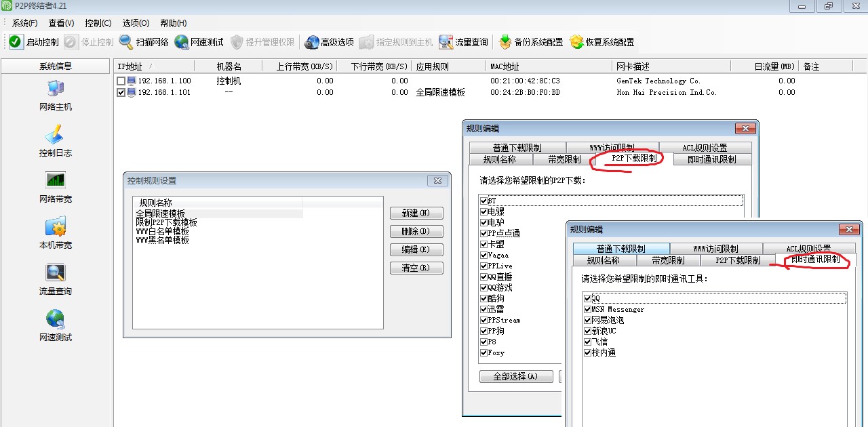Open 网络主机 in the left sidebar
868x427 pixels.
click(x=55, y=95)
